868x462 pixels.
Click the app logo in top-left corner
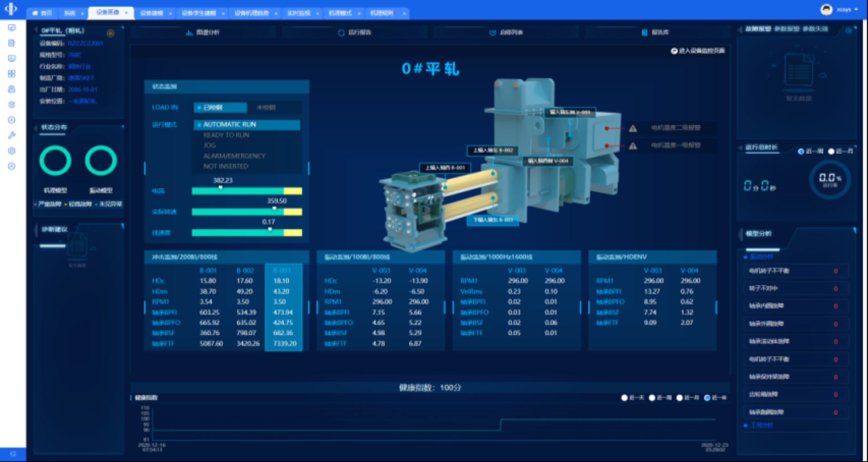pos(11,9)
